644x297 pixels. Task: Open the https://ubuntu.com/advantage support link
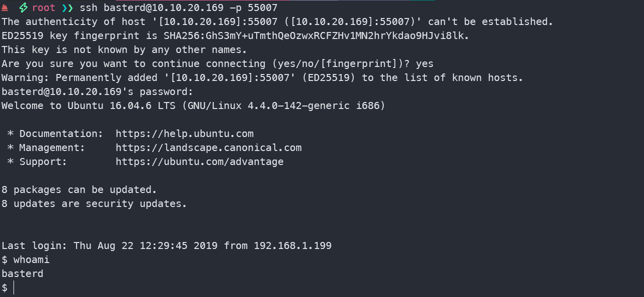200,162
